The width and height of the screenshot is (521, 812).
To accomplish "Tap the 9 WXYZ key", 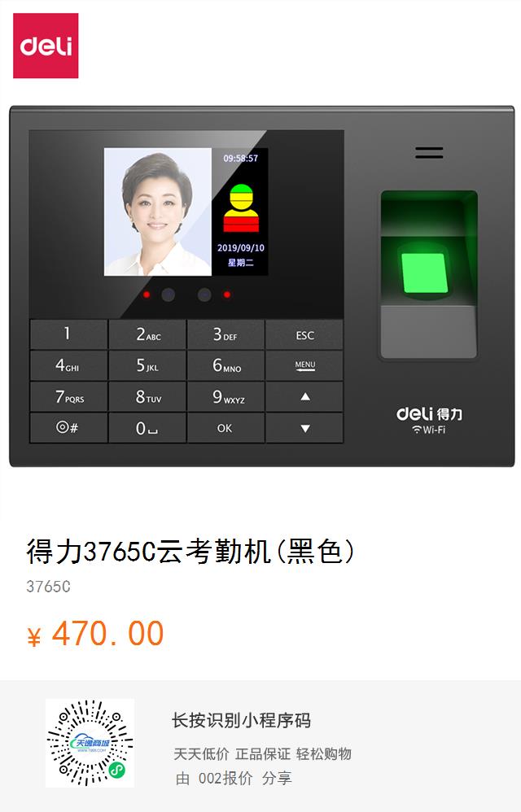I will 225,397.
